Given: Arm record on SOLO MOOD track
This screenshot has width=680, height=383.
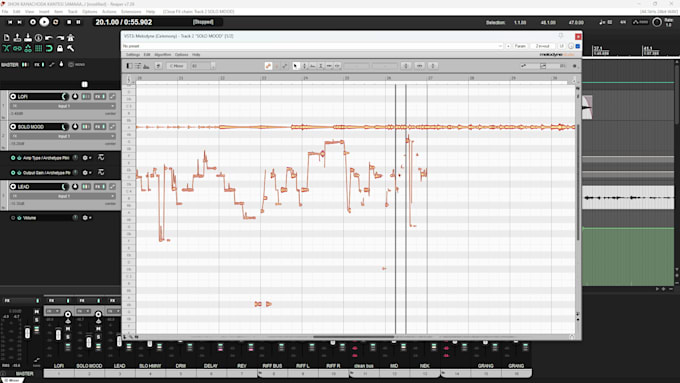Looking at the screenshot, I should click(x=13, y=127).
